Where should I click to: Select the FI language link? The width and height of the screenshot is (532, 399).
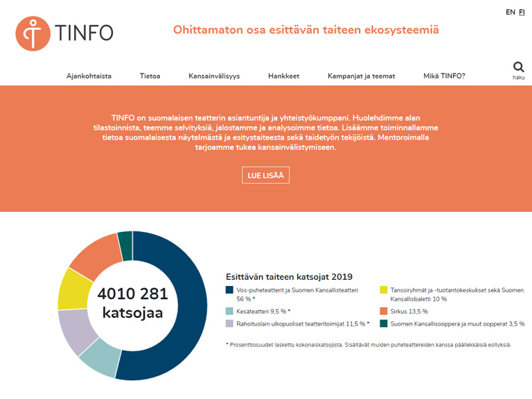coord(522,12)
